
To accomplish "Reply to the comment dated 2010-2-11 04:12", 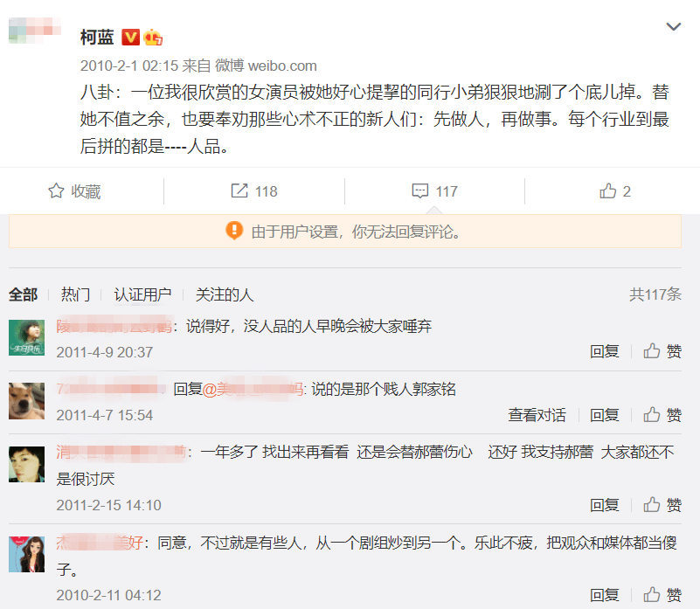I will click(605, 595).
